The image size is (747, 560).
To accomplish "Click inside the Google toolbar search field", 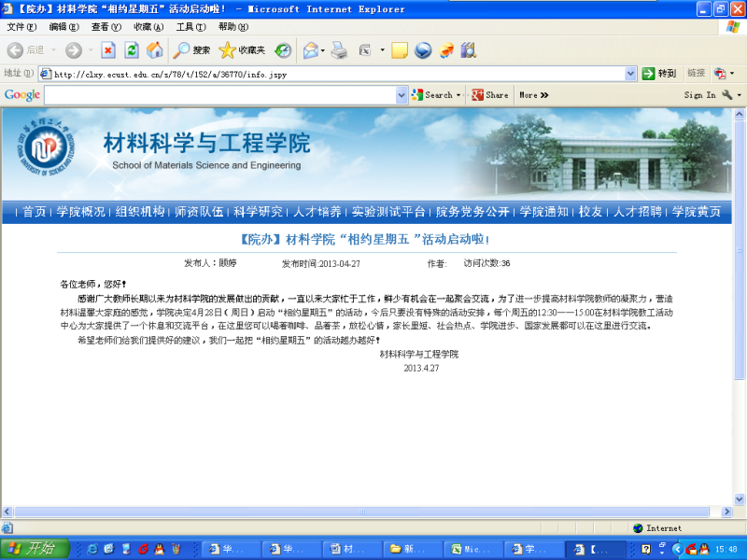I will tap(224, 95).
